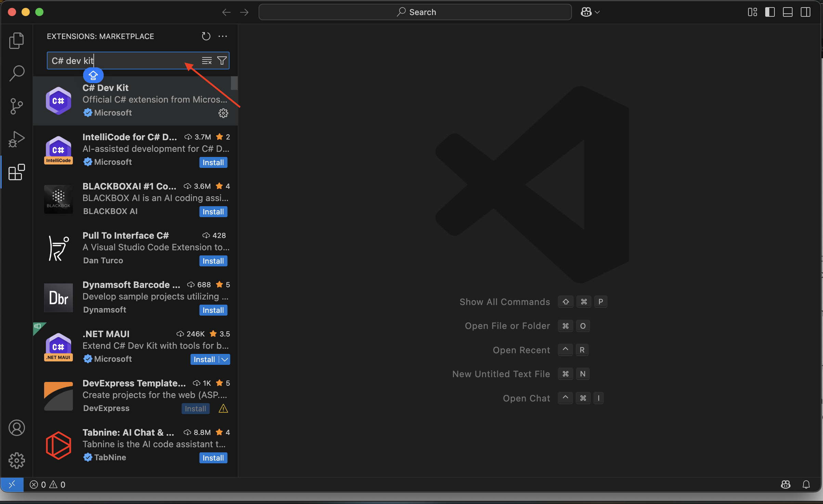Go back with the left arrow
The width and height of the screenshot is (823, 504).
coord(226,12)
